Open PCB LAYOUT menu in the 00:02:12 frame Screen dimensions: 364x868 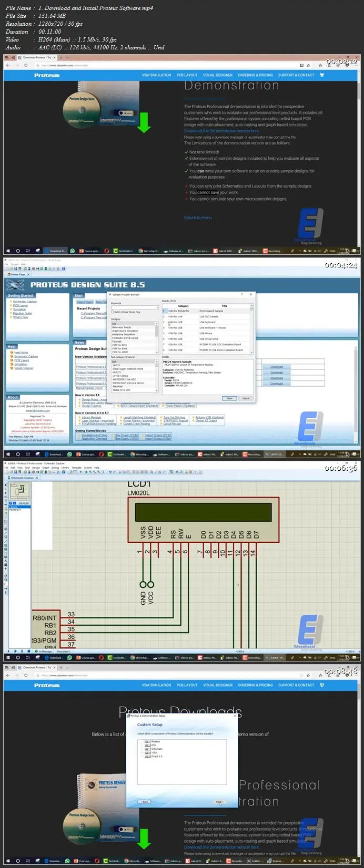pyautogui.click(x=187, y=75)
